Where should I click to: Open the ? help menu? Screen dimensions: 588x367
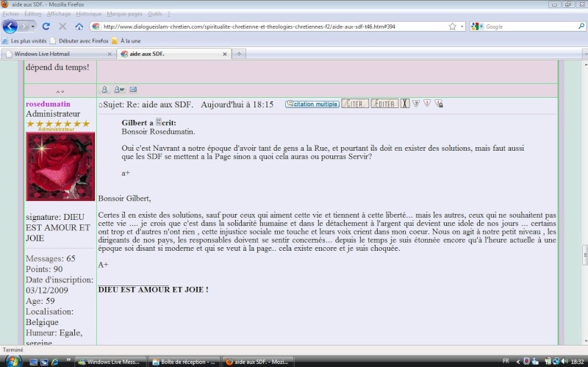[169, 14]
